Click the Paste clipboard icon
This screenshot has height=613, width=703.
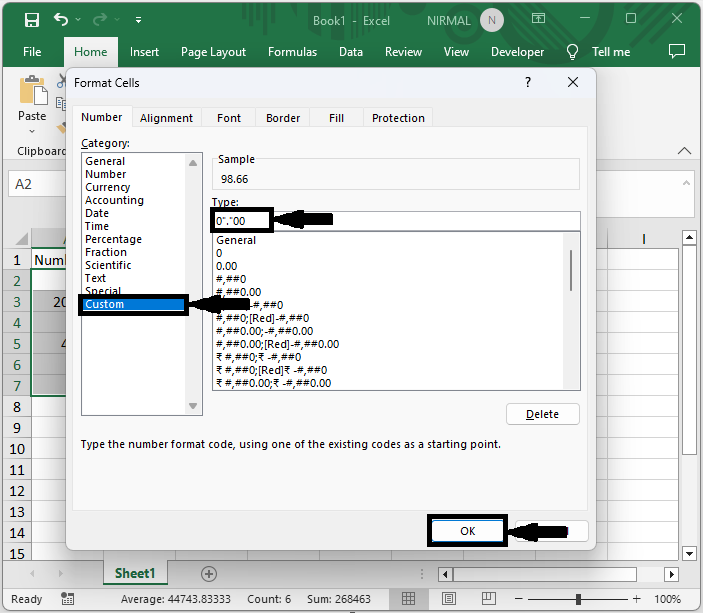[33, 90]
